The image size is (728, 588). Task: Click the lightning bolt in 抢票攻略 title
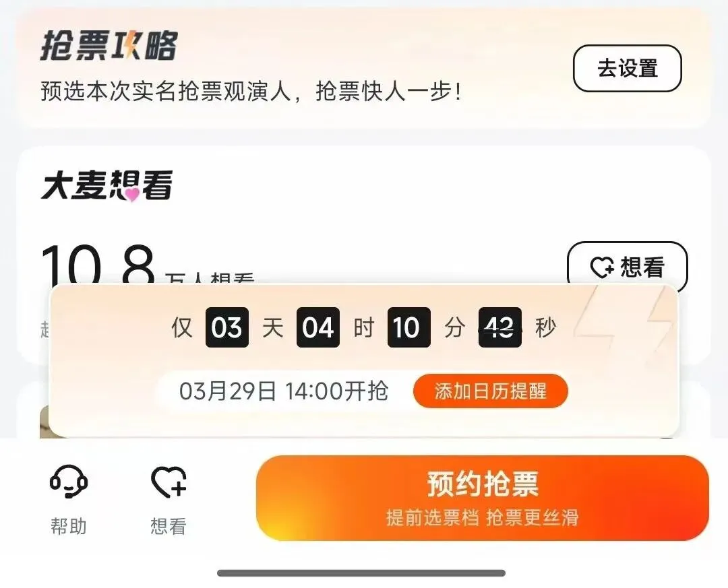click(132, 44)
